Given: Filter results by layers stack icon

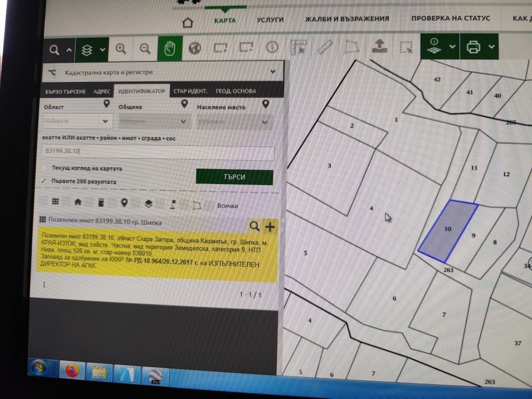Looking at the screenshot, I should [149, 203].
